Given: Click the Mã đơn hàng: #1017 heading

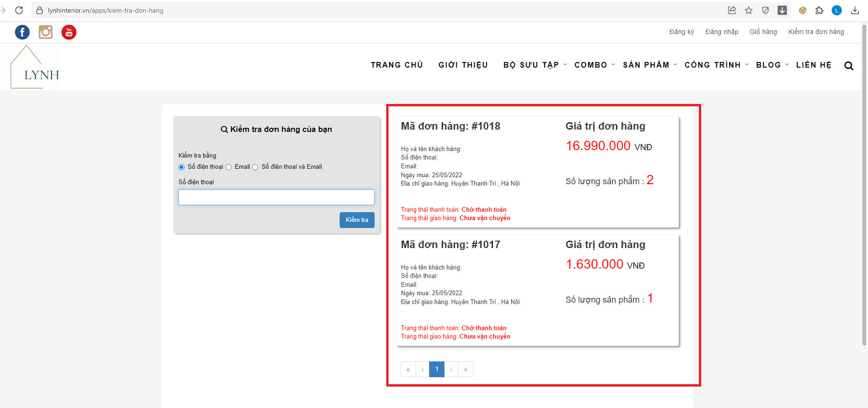Looking at the screenshot, I should (451, 245).
